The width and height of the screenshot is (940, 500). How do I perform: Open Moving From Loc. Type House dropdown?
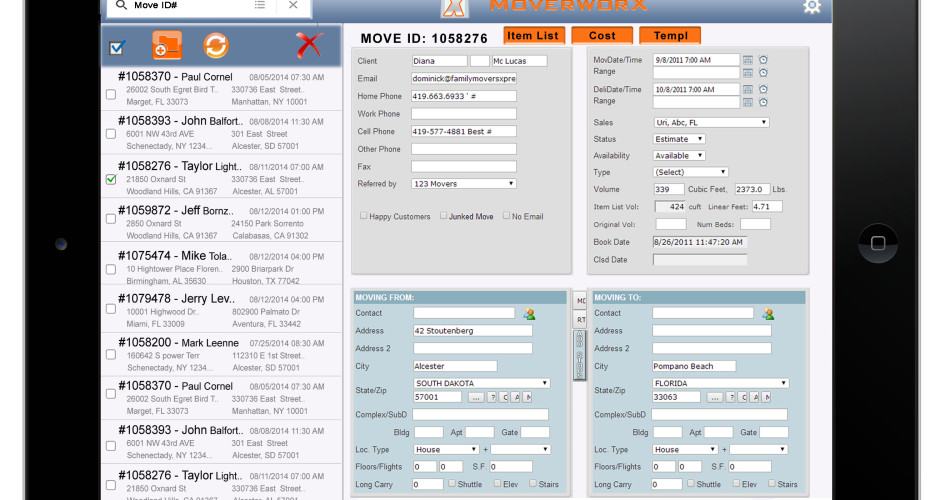[x=446, y=449]
